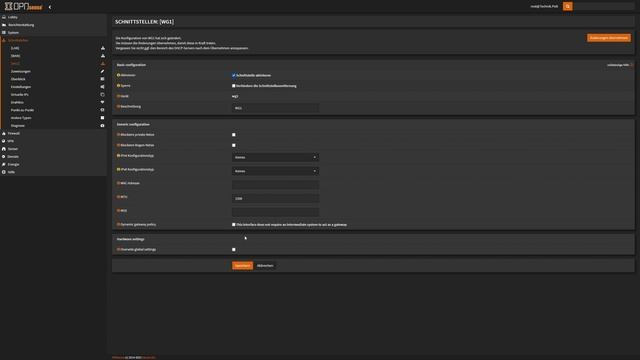Go to Zuweisungen page
Image resolution: width=640 pixels, height=360 pixels.
20,71
